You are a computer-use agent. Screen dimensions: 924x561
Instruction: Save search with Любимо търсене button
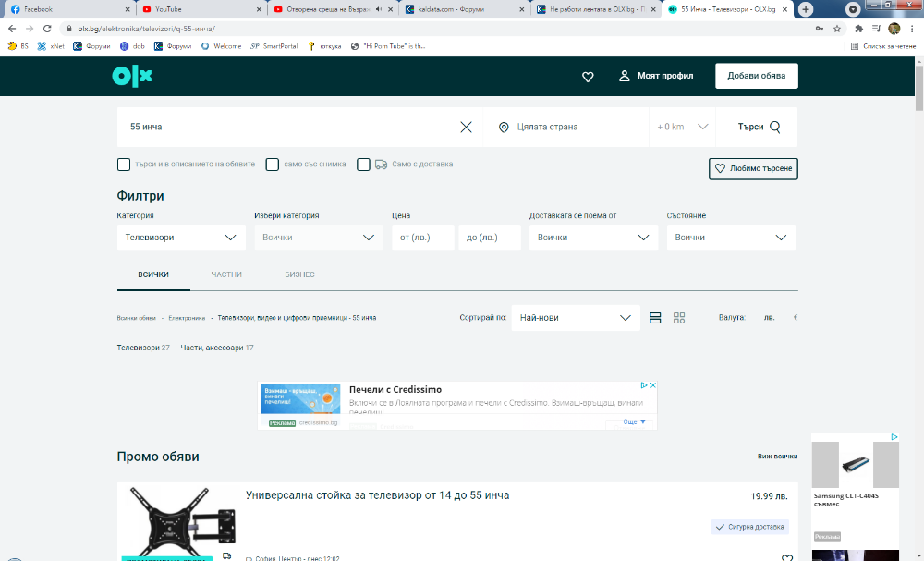coord(753,168)
